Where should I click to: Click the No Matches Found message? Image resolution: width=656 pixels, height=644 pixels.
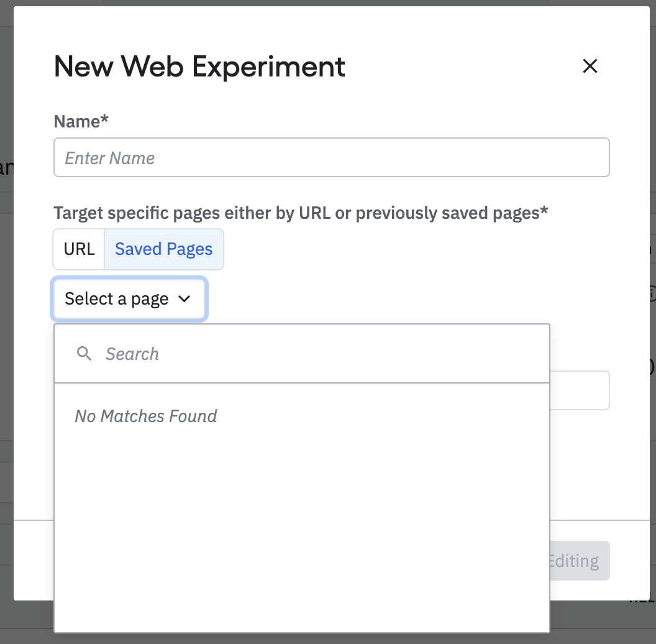click(146, 416)
